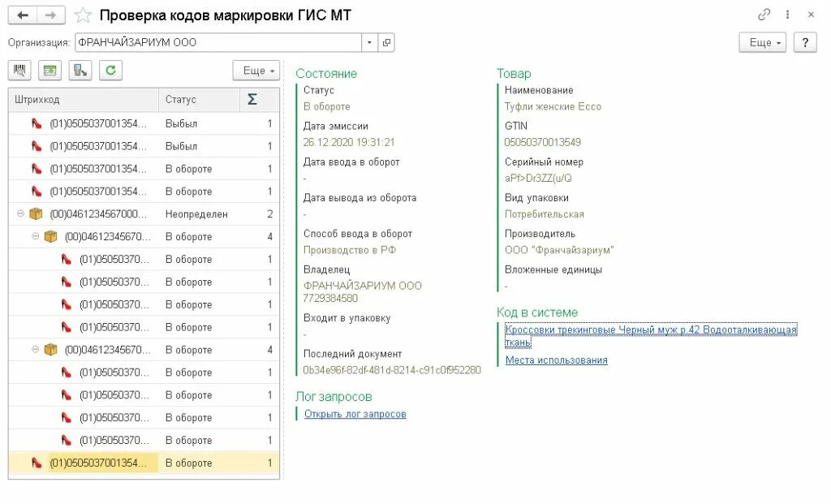Click the barcode scan toolbar icon
831x504 pixels.
coord(19,71)
